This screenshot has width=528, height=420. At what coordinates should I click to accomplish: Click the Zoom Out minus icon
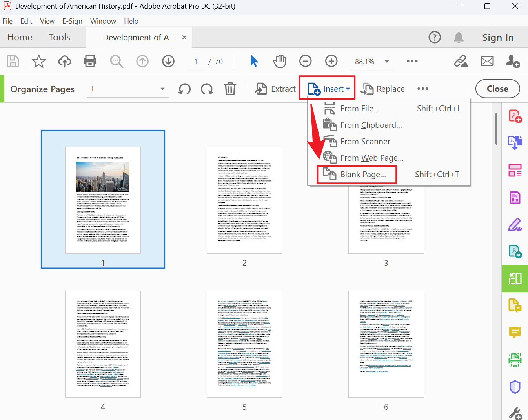(x=305, y=61)
